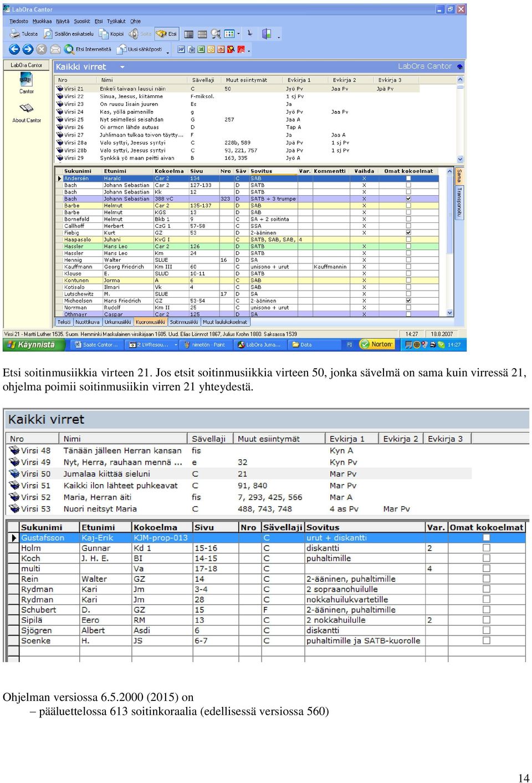Click the navigation pane layout icon
This screenshot has width=532, height=783.
pyautogui.click(x=189, y=34)
